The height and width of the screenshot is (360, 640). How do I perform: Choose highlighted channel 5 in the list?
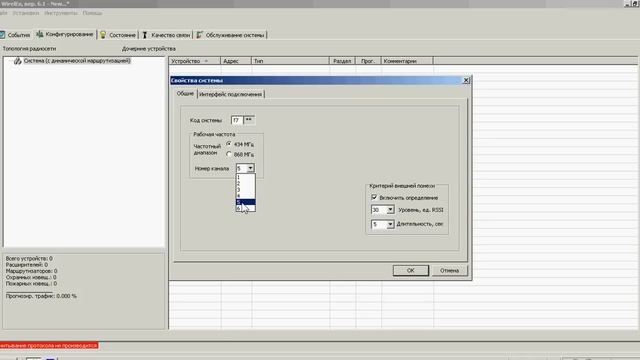246,202
